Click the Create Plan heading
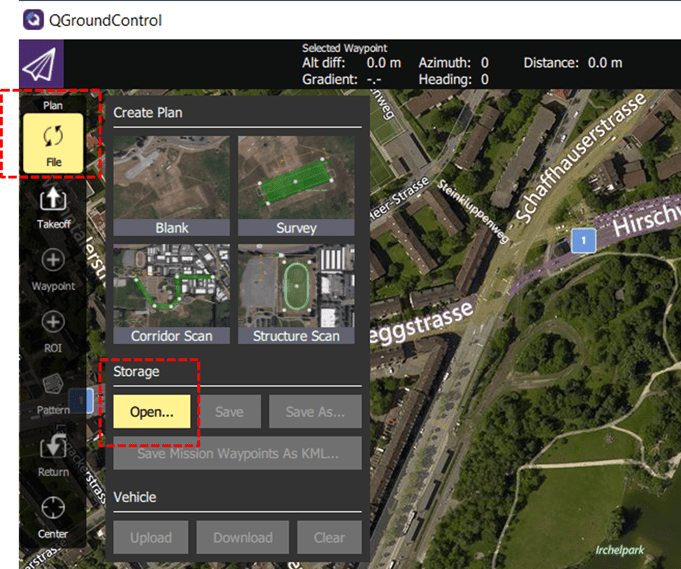This screenshot has width=681, height=569. click(148, 112)
